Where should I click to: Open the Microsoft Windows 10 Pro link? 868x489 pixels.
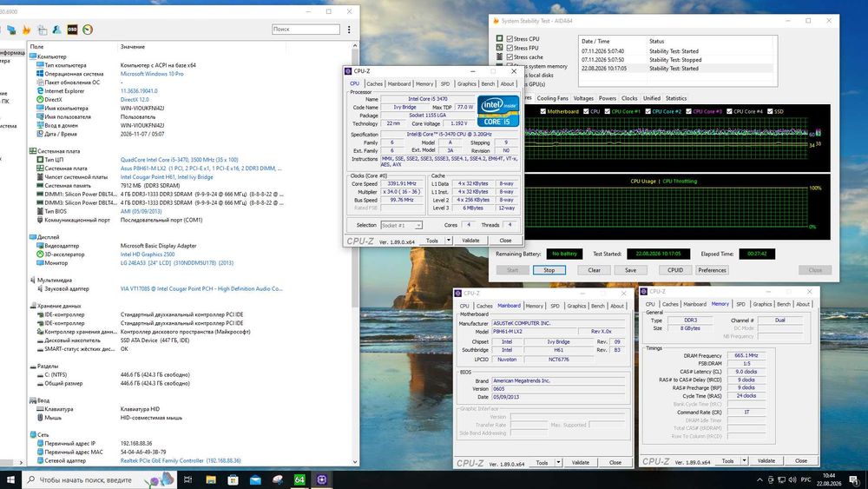click(152, 74)
